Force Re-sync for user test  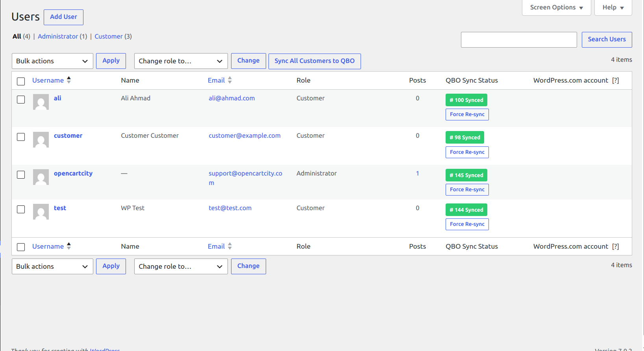point(467,224)
